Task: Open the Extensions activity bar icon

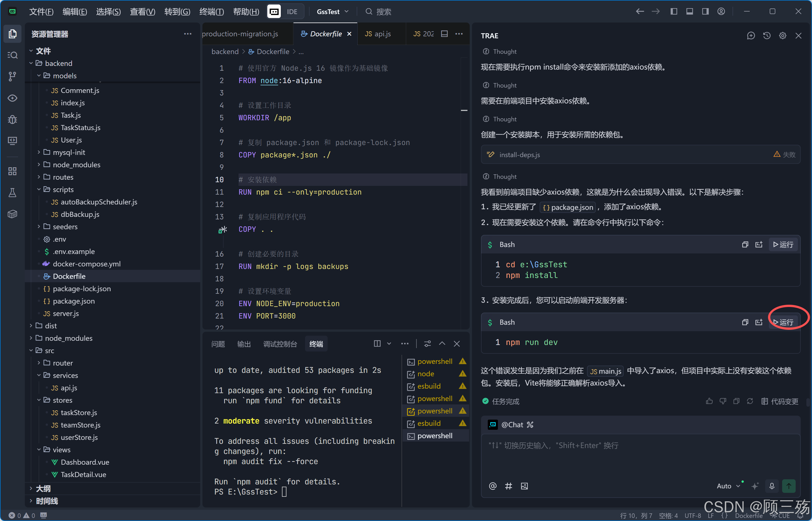Action: pyautogui.click(x=12, y=172)
